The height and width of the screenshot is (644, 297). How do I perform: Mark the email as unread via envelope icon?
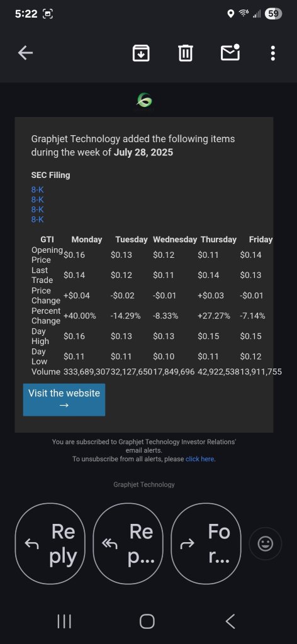click(230, 52)
